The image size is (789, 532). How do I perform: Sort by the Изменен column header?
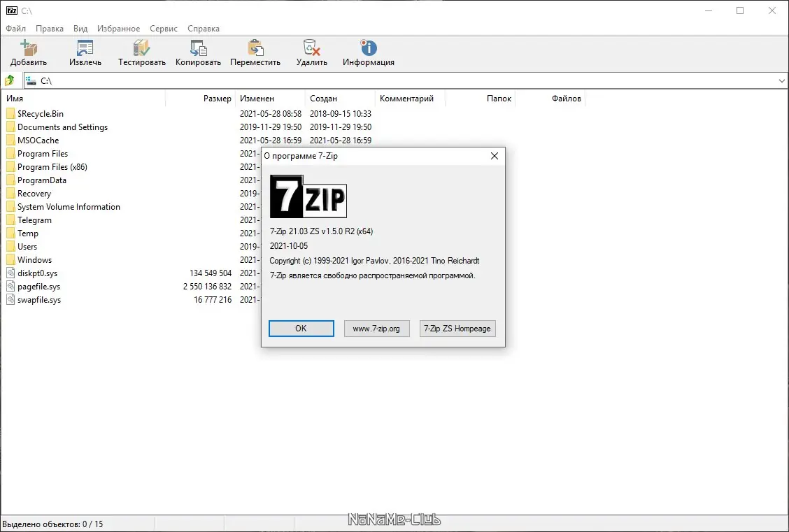coord(270,99)
